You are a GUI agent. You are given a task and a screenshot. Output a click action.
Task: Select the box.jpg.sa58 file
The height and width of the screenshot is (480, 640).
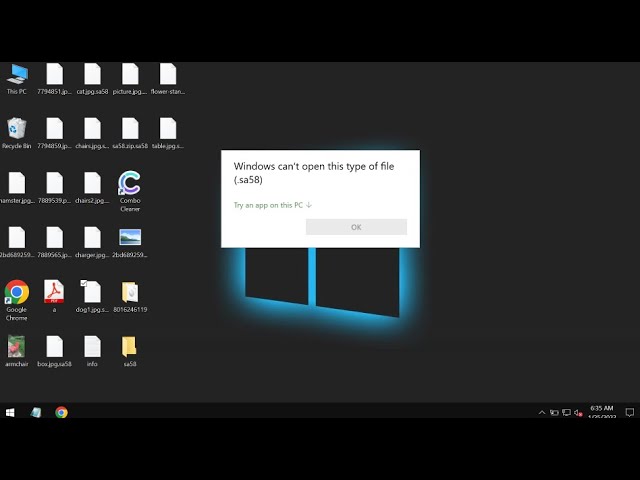tap(54, 347)
